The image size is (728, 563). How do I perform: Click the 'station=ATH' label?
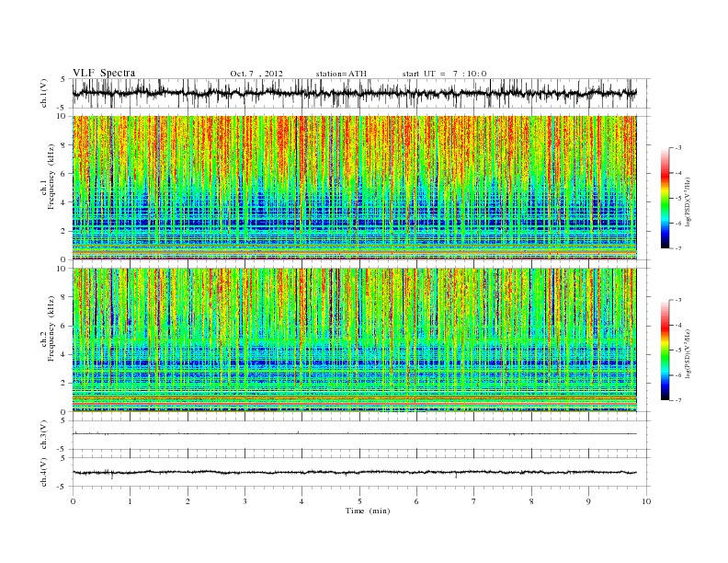[341, 74]
